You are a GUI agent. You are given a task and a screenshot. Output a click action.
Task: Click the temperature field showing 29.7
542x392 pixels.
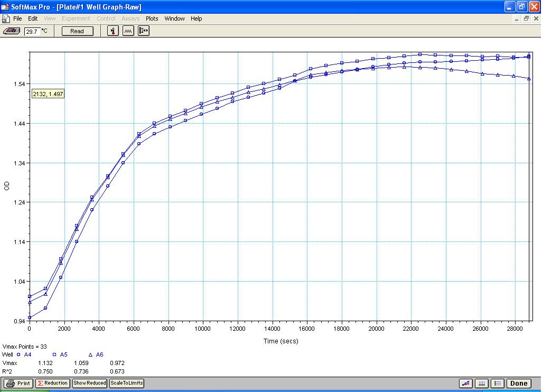point(31,31)
